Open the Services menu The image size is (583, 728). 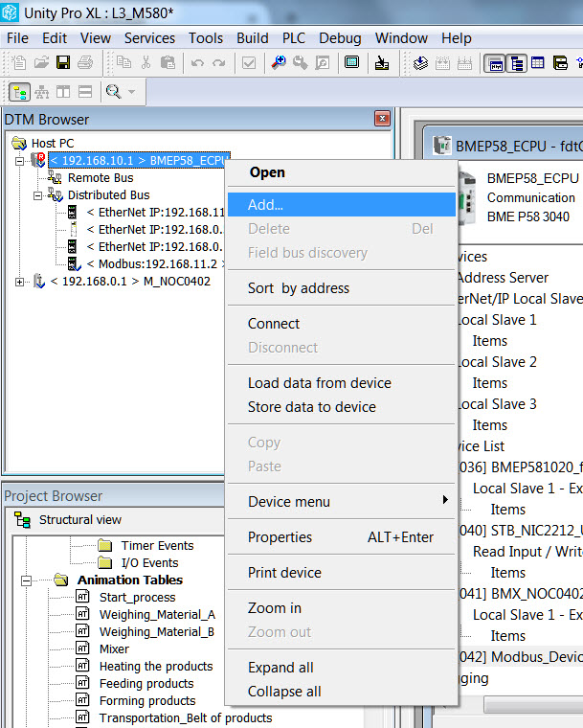(149, 38)
